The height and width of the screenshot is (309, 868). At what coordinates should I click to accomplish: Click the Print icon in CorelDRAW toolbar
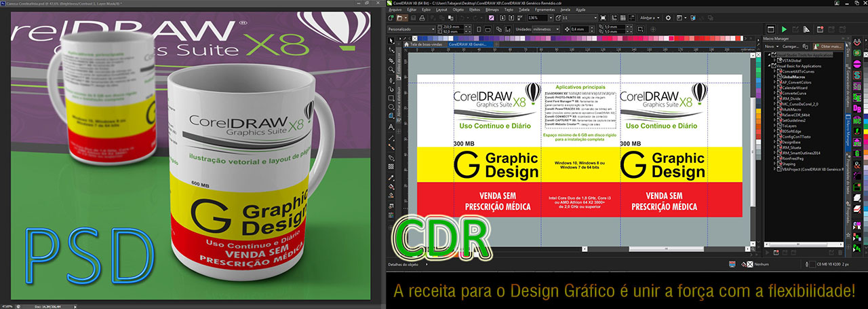coord(422,18)
